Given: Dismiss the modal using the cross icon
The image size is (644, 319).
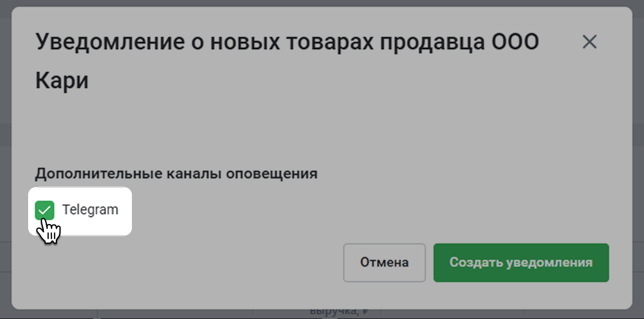Looking at the screenshot, I should pyautogui.click(x=589, y=42).
